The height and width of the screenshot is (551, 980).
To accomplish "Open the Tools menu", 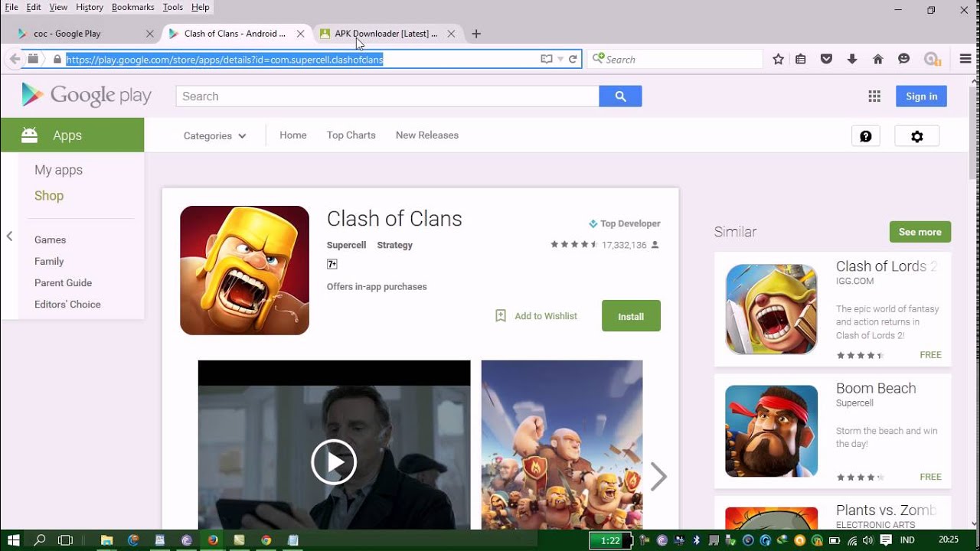I will click(x=173, y=7).
